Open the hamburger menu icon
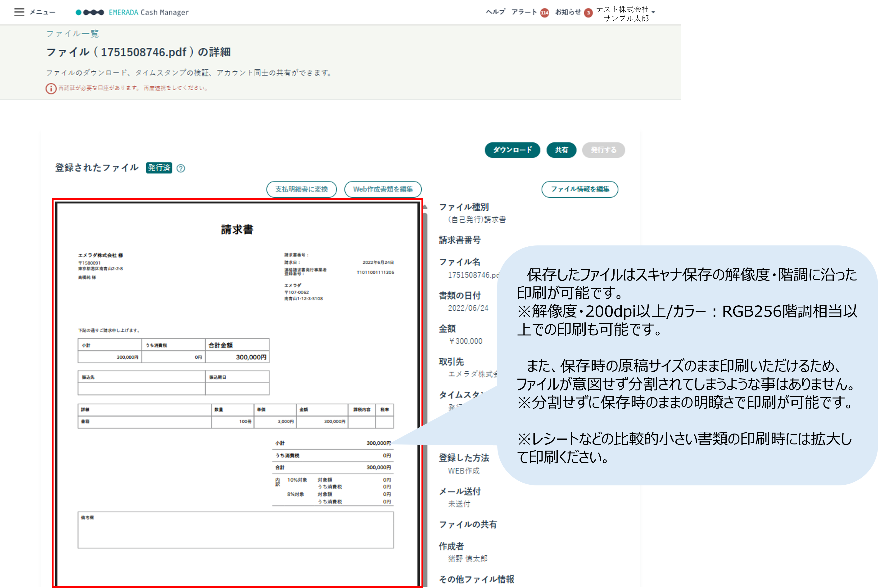878x588 pixels. [19, 12]
